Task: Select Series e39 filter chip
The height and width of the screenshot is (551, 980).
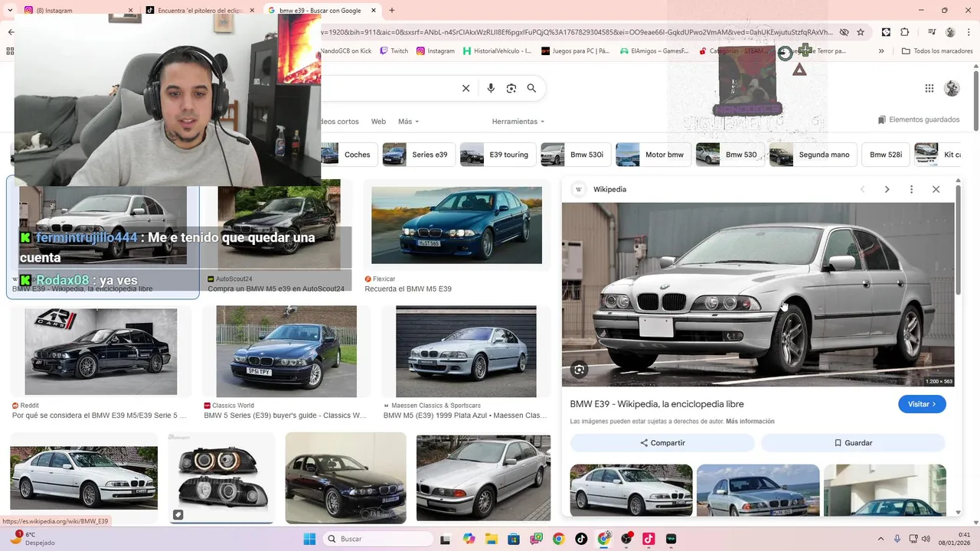Action: 418,155
